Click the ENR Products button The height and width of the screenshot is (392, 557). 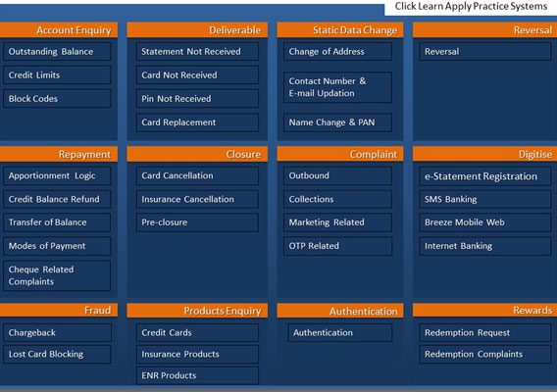coord(197,375)
